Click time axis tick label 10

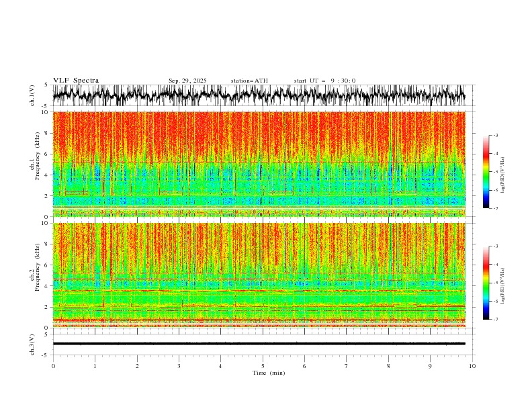click(x=472, y=366)
